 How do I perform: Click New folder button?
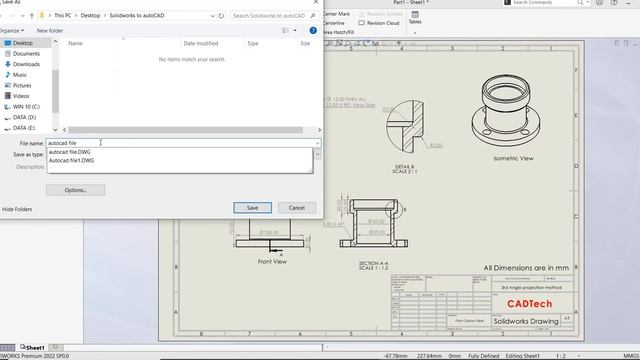[x=50, y=31]
